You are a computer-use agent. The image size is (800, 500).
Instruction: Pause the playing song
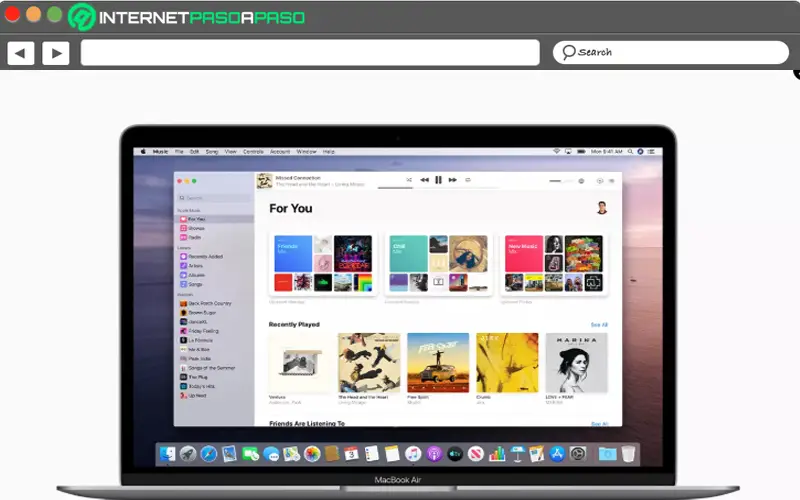point(438,180)
